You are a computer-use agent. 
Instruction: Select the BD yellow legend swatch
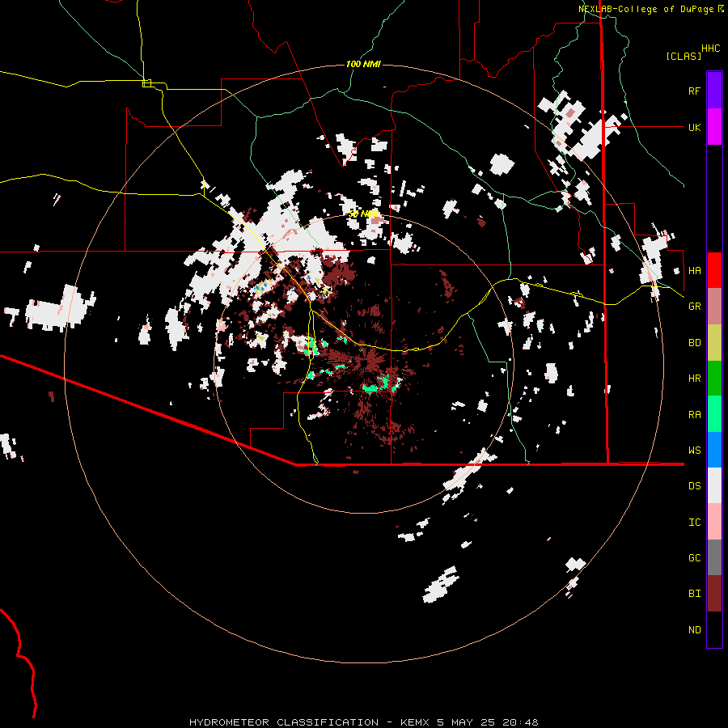[x=714, y=342]
